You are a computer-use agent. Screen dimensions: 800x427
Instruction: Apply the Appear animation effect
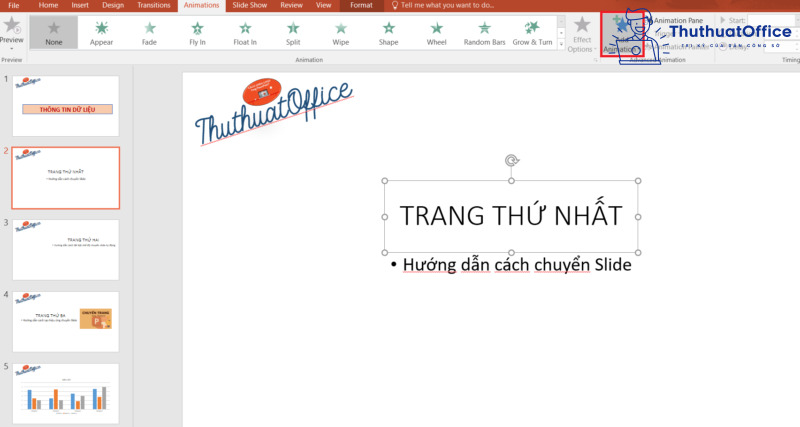[x=102, y=32]
